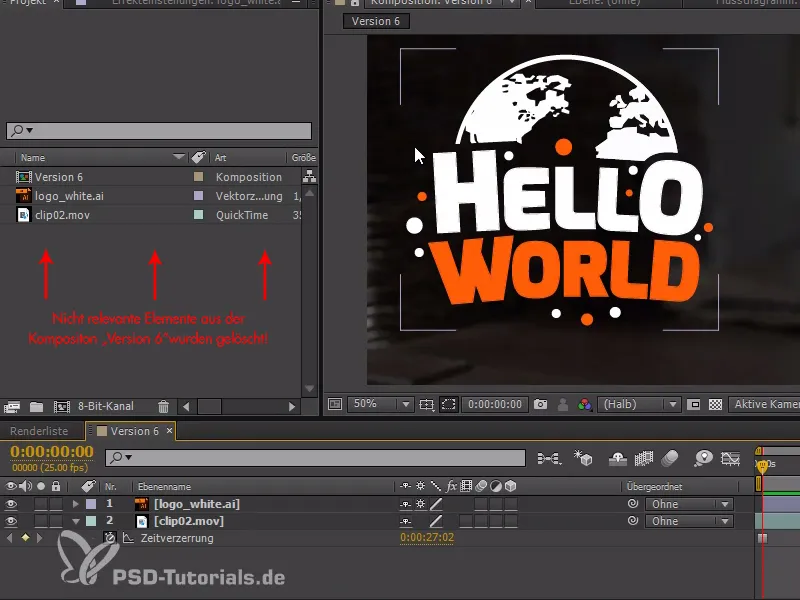Take a snapshot with the camera icon
Screen dimensions: 800x600
pyautogui.click(x=540, y=404)
